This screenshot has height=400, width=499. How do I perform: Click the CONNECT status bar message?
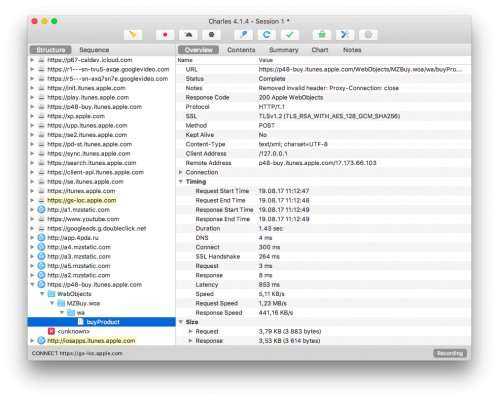[77, 353]
